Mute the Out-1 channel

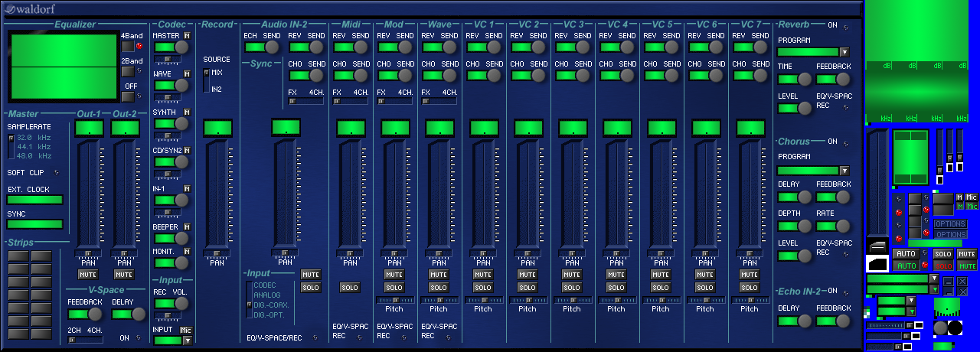coord(89,274)
